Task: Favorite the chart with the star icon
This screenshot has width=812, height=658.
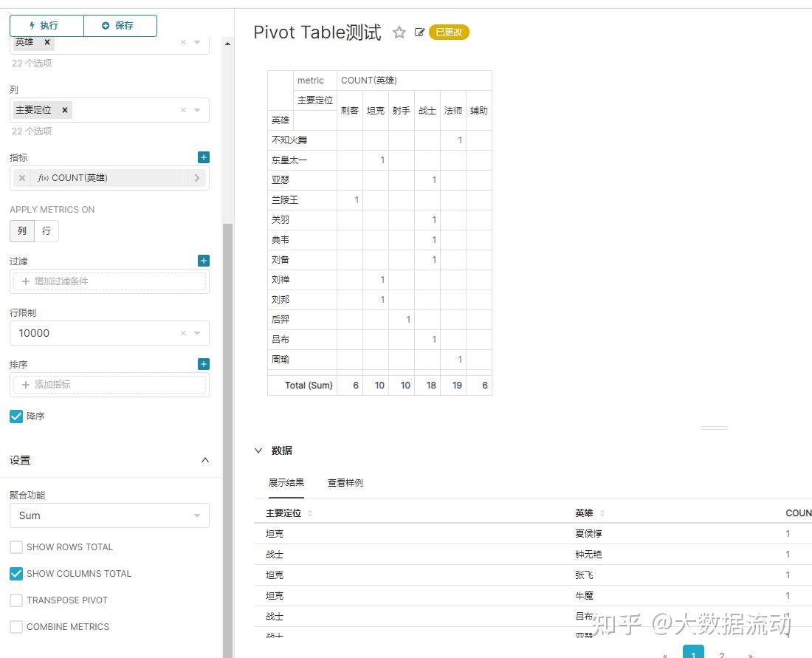Action: [x=399, y=32]
